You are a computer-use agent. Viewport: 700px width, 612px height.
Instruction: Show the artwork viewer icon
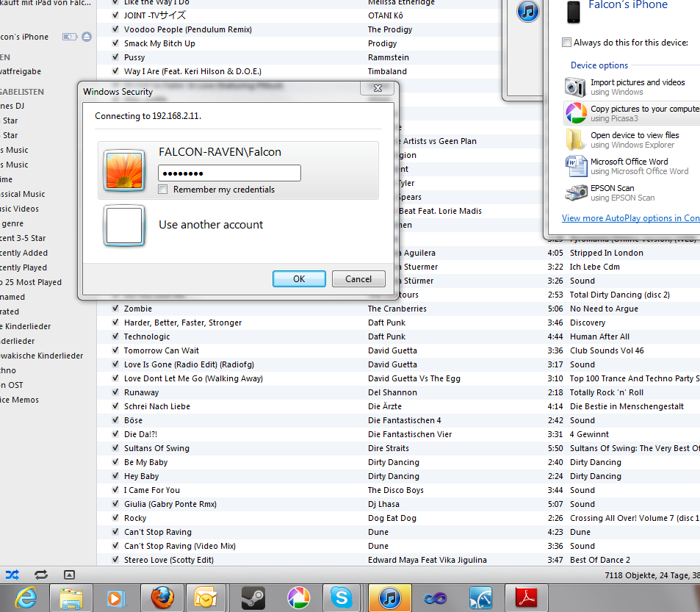point(69,575)
